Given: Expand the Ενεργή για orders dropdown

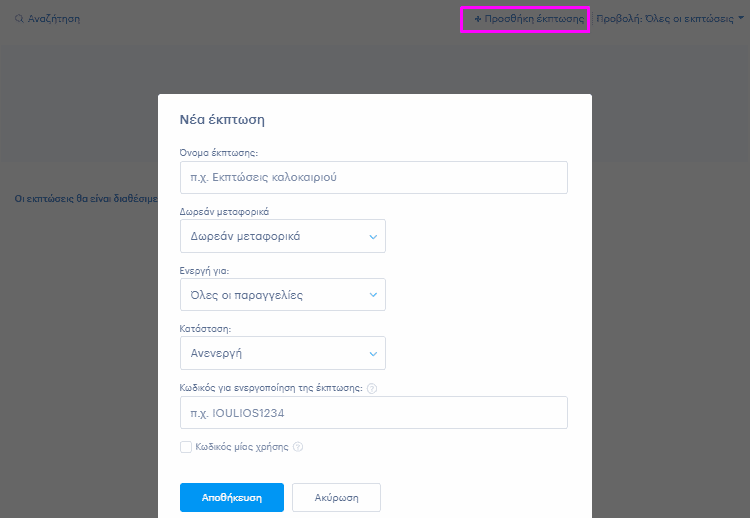Looking at the screenshot, I should [283, 295].
